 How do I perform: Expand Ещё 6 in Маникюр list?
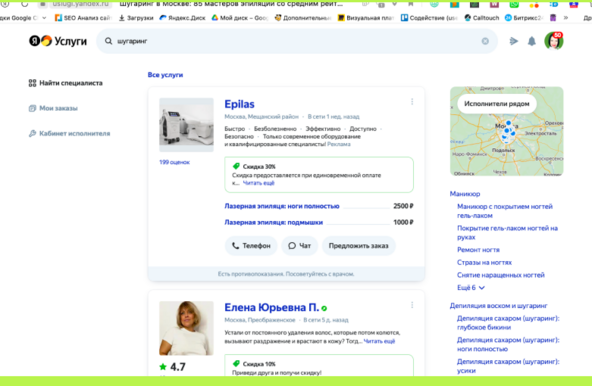pyautogui.click(x=471, y=288)
